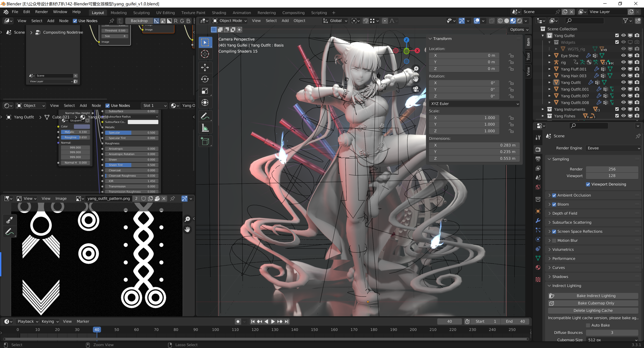
Task: Switch to the Sculpting workspace tab
Action: click(141, 13)
